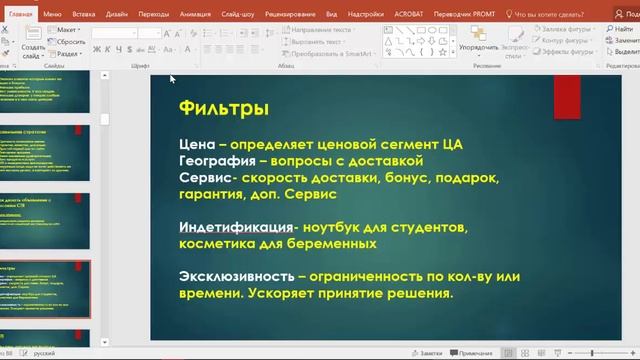The height and width of the screenshot is (360, 640).
Task: Click the increase font size icon
Action: point(167,34)
